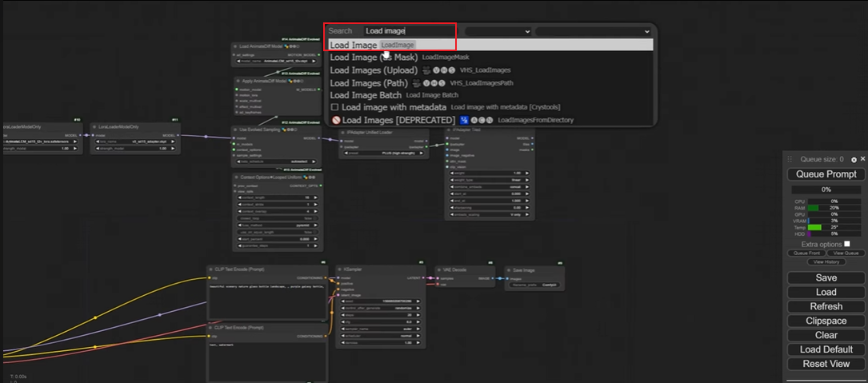Select Load Images [DEPRECATED] search result
The image size is (868, 383).
point(490,120)
